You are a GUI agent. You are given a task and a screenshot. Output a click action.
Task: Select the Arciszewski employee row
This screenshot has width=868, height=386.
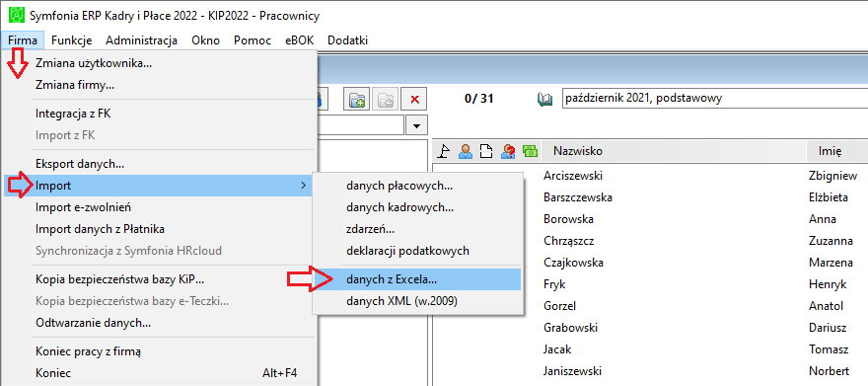point(650,176)
